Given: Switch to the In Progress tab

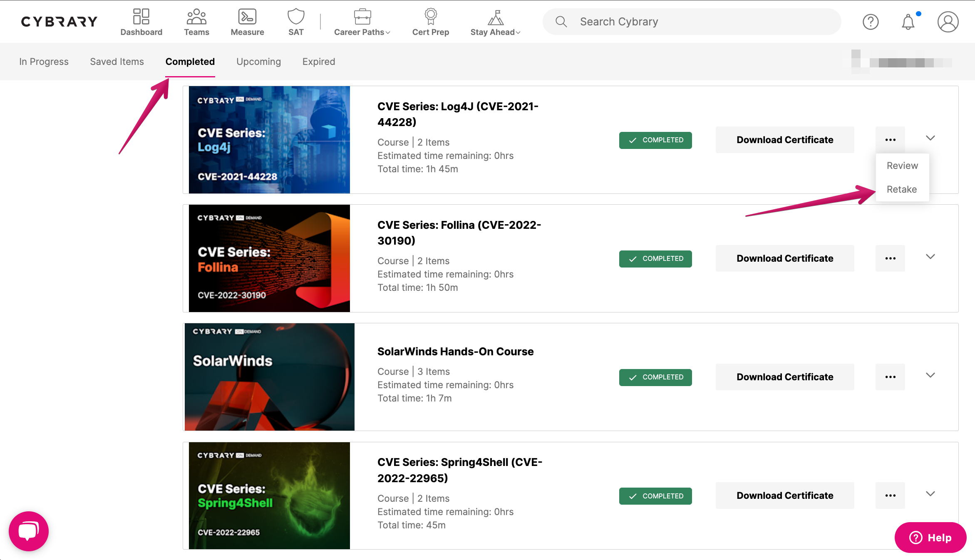Looking at the screenshot, I should point(44,62).
